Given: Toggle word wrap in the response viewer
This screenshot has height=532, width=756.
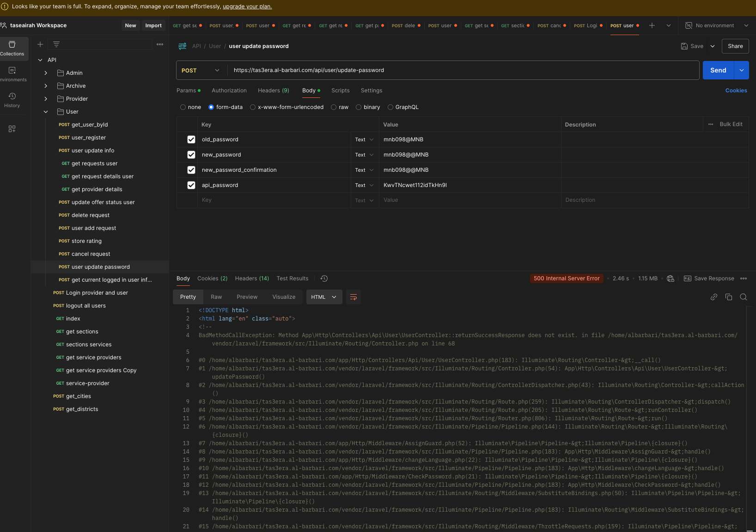Looking at the screenshot, I should click(354, 297).
